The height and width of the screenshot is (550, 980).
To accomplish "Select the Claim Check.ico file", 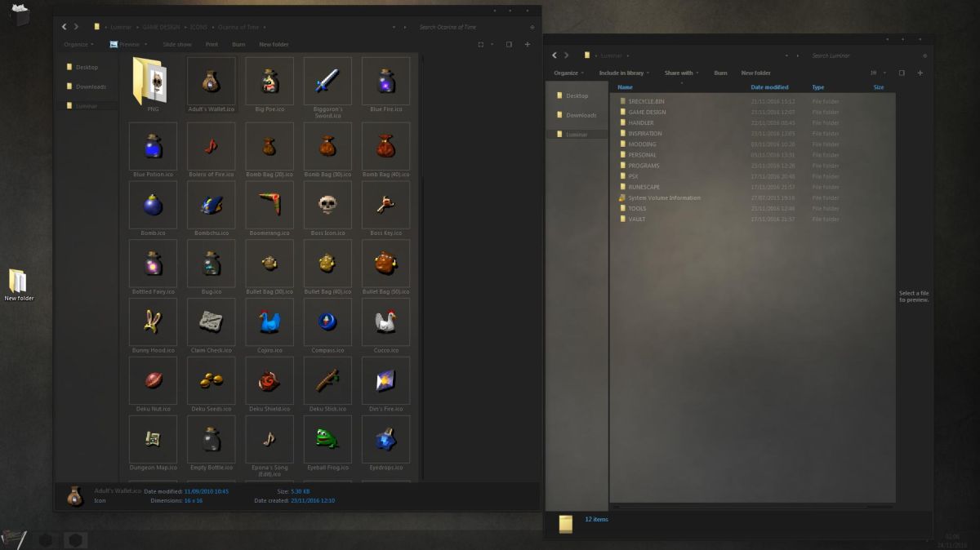I will pos(212,326).
